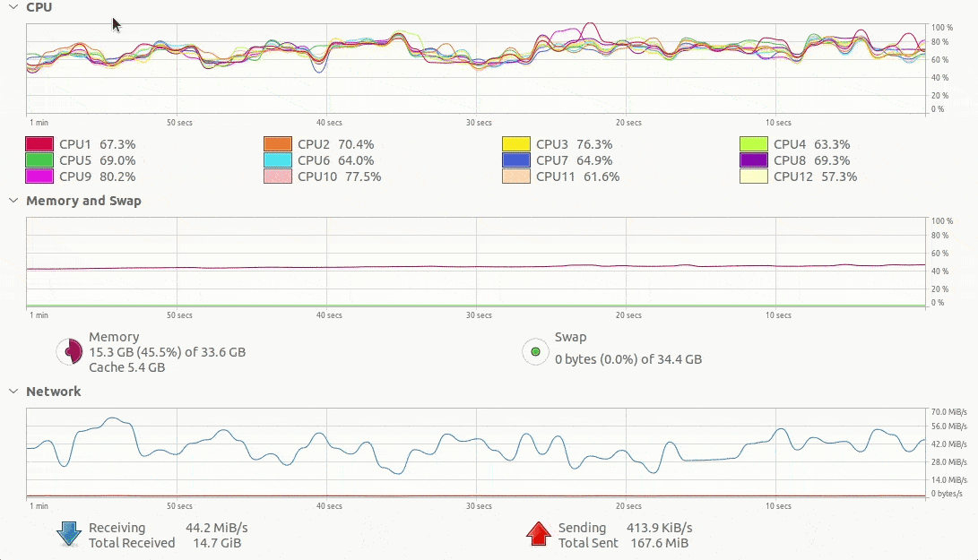This screenshot has height=560, width=978.
Task: Collapse the Network section
Action: 13,392
